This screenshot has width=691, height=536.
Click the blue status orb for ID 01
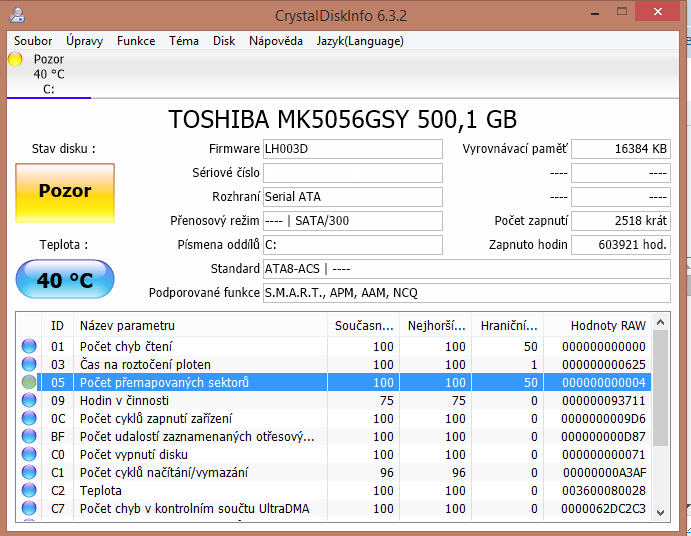29,347
